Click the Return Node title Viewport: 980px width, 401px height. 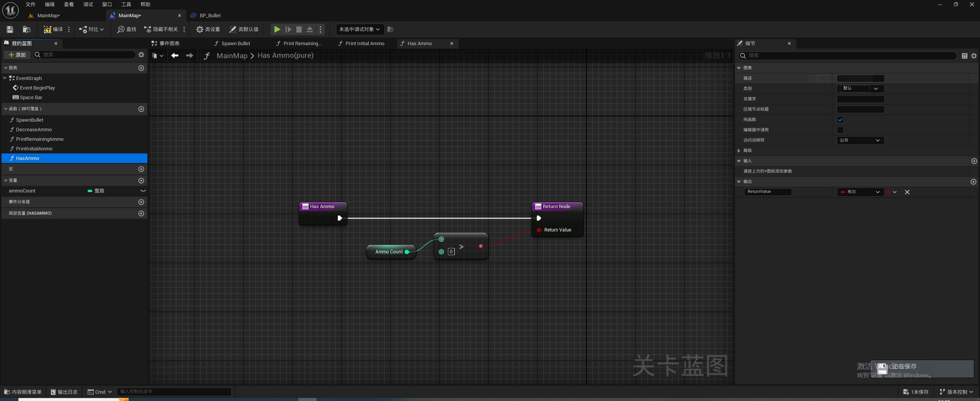(x=557, y=207)
